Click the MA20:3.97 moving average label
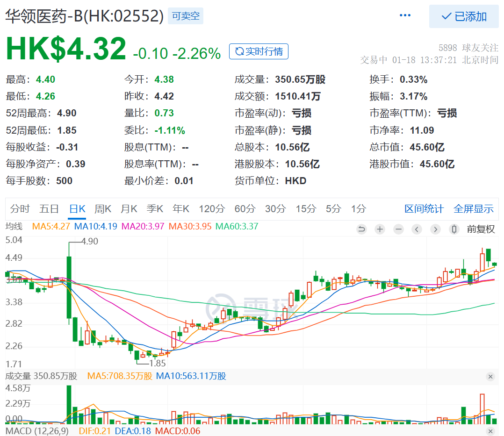 143,226
